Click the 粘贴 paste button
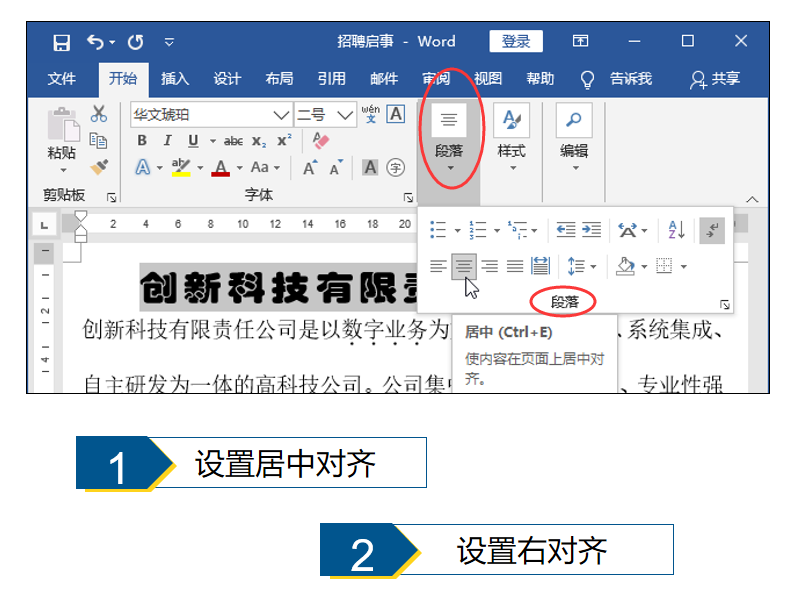The image size is (789, 609). [x=62, y=138]
